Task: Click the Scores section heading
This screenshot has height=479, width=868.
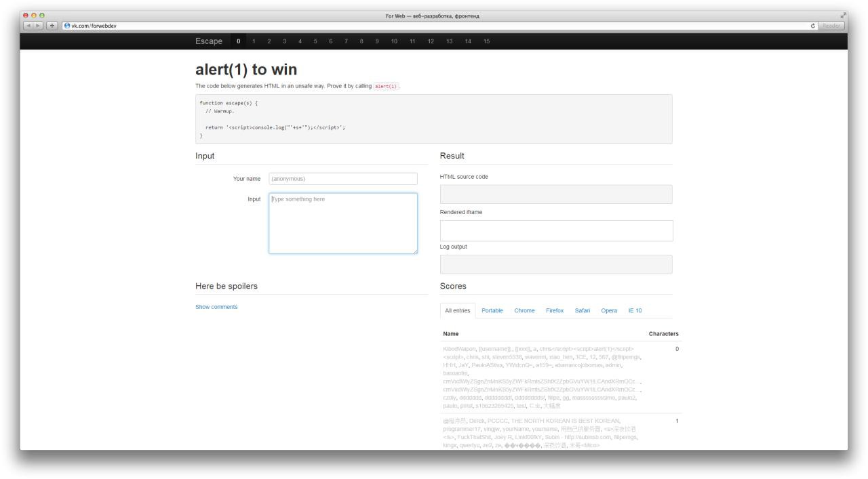Action: click(453, 286)
